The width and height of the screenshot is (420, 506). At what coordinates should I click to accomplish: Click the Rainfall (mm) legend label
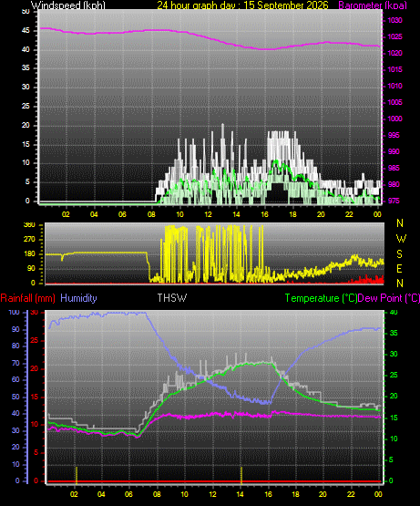(27, 298)
